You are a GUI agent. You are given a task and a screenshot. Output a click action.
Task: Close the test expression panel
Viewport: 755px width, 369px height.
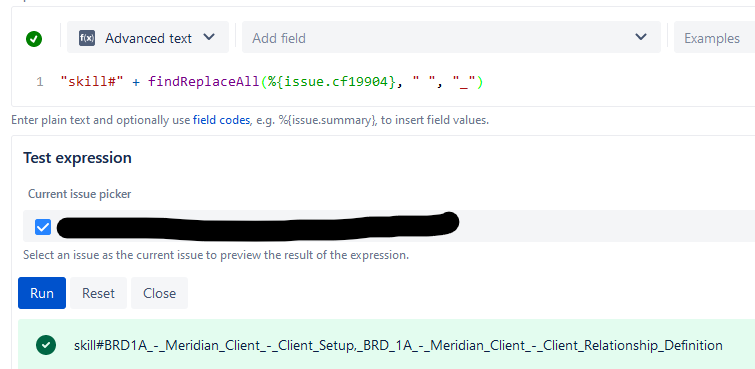tap(159, 293)
